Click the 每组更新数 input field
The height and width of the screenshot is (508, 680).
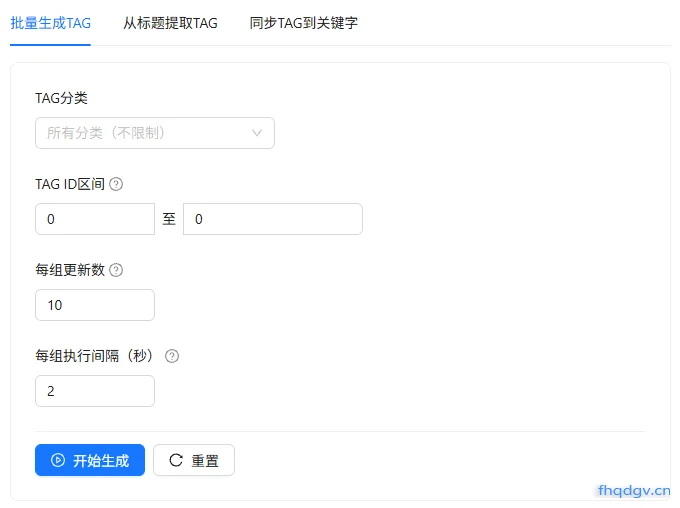95,305
